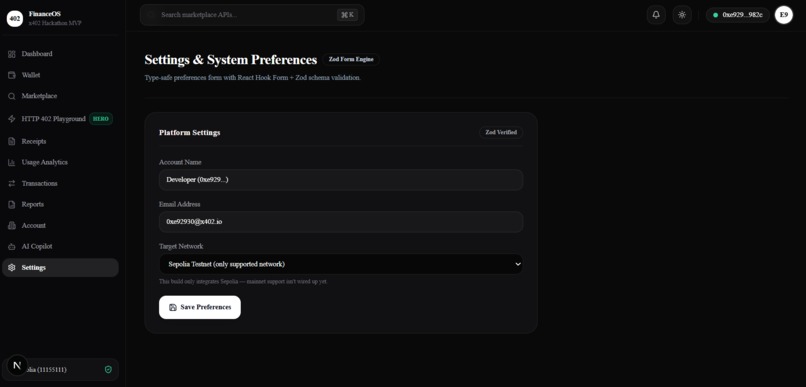The image size is (806, 387).
Task: Toggle theme with the sun icon
Action: coord(682,15)
